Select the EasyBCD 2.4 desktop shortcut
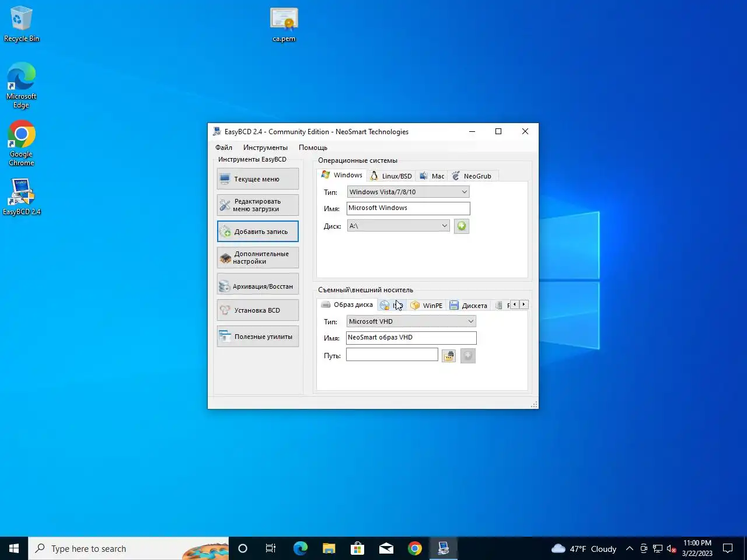Screen dimensions: 747x560 [22, 197]
